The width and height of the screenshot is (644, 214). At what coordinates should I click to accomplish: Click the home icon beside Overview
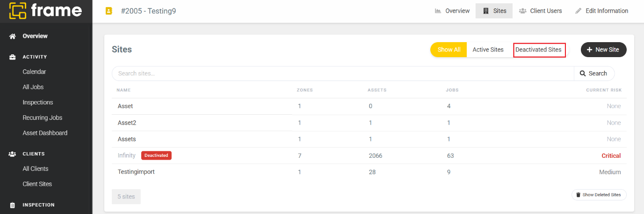[13, 36]
